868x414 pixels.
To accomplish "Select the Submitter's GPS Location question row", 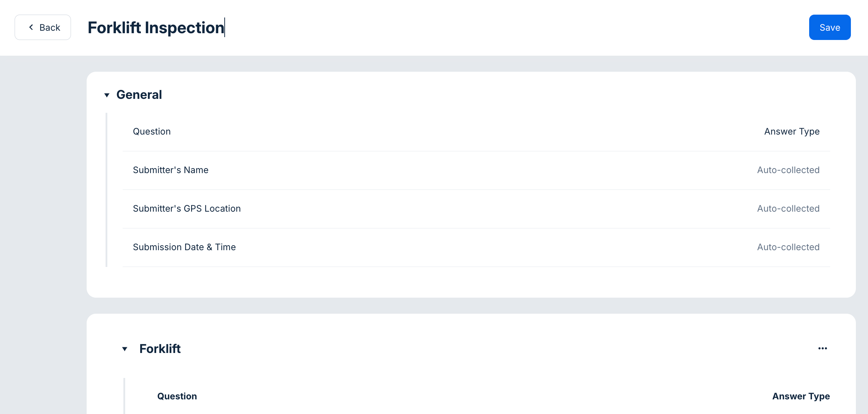I will click(187, 208).
